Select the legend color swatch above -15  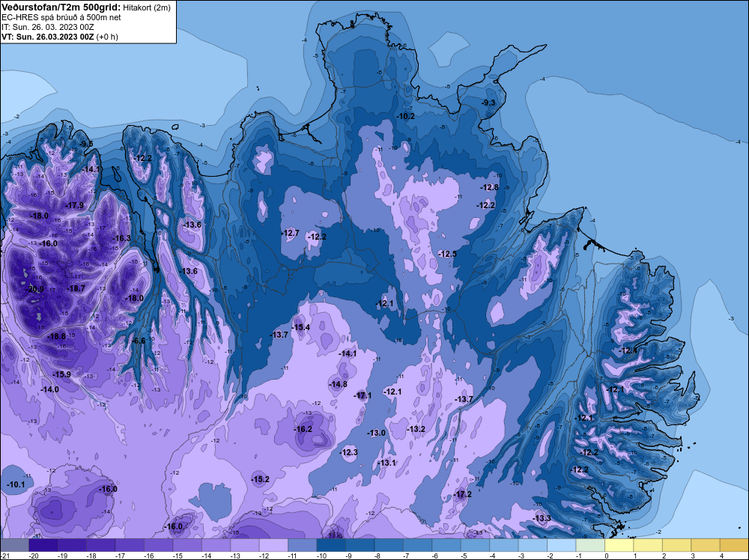[187, 545]
